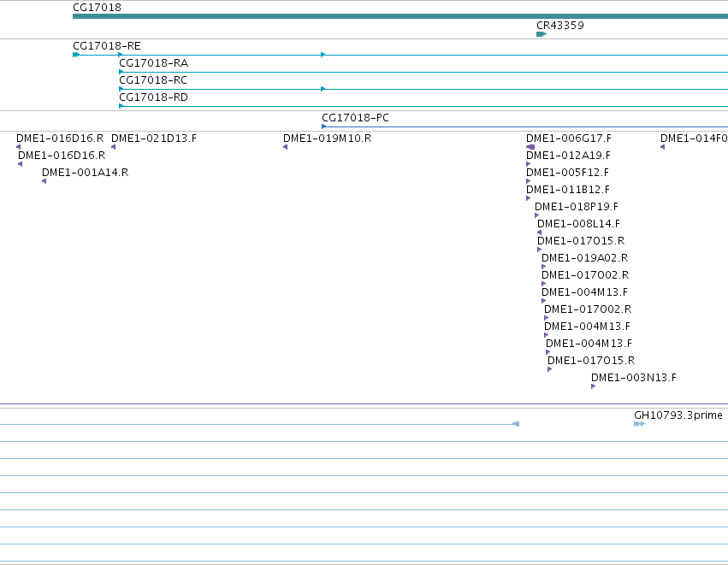Select the DME1-006G17.F feature label

pos(569,138)
